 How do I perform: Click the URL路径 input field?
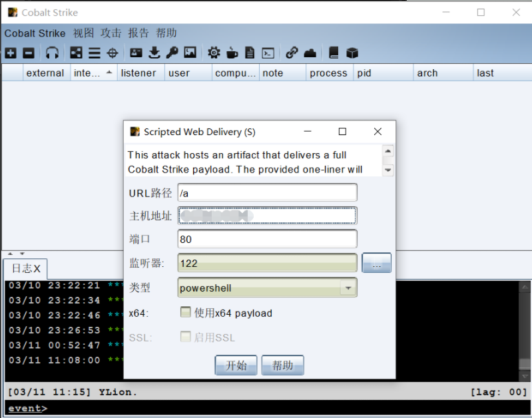(x=268, y=193)
